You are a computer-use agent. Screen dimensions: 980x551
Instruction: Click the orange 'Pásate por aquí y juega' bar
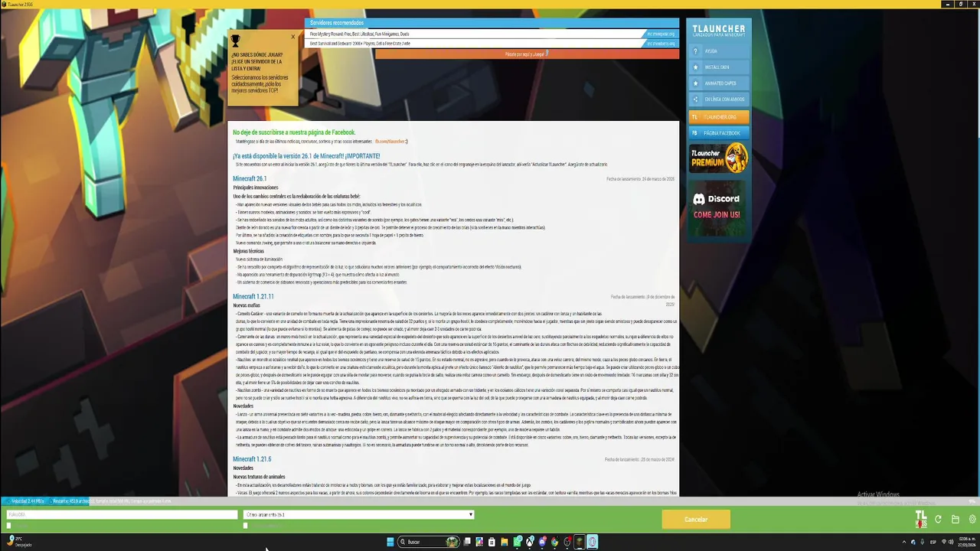527,54
